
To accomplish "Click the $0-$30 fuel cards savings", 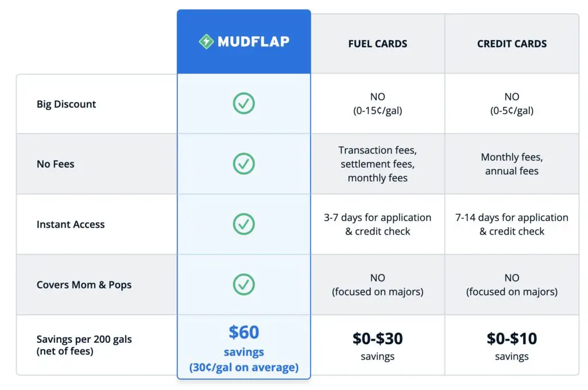I will tap(378, 339).
